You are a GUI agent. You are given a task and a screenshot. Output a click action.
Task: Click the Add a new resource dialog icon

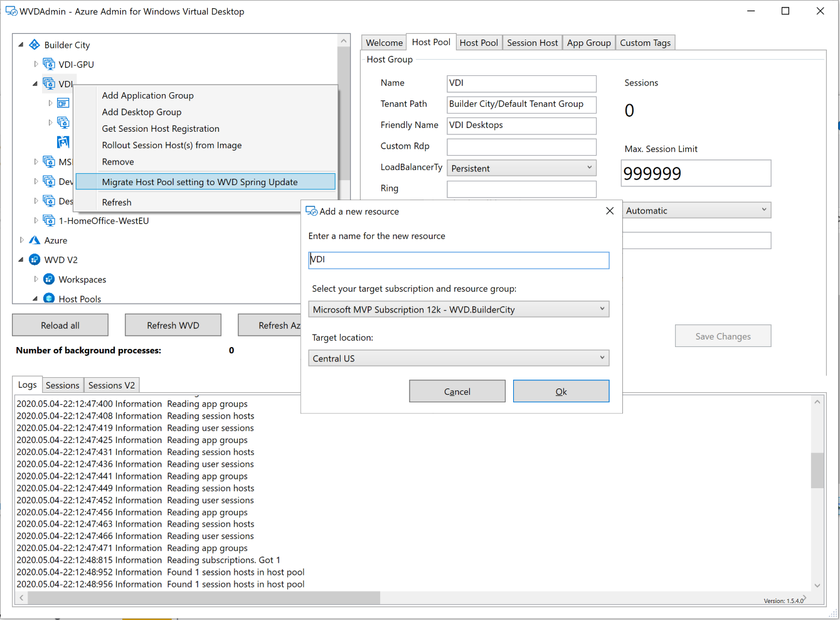(311, 211)
